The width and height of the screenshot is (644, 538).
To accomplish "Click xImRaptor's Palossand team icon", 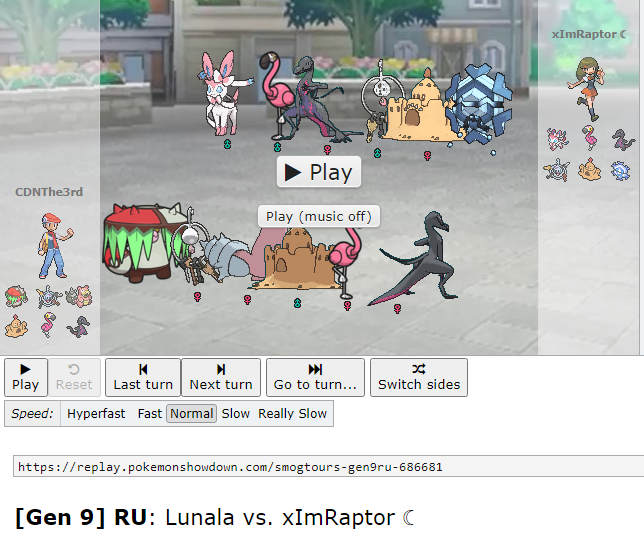I will point(589,169).
